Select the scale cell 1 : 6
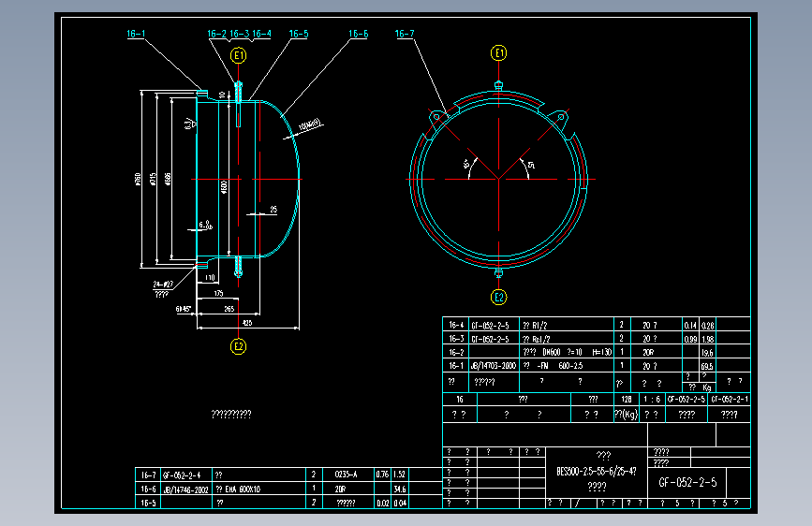The height and width of the screenshot is (526, 812). (652, 399)
